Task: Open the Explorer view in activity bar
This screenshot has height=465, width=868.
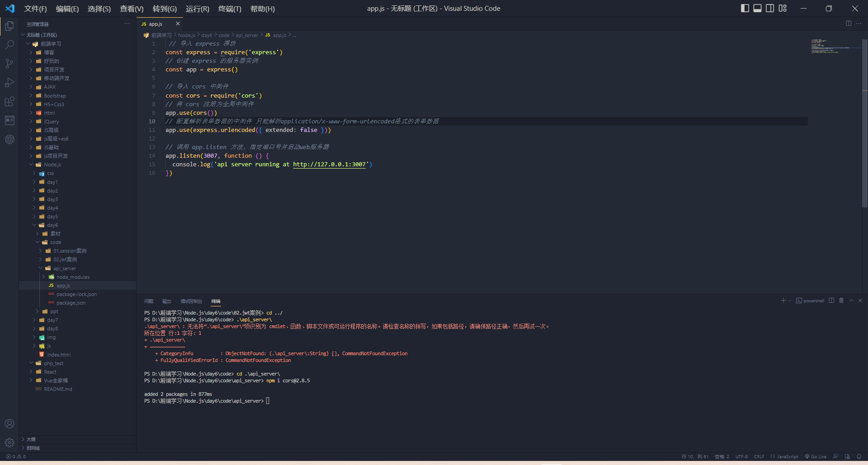Action: (9, 26)
